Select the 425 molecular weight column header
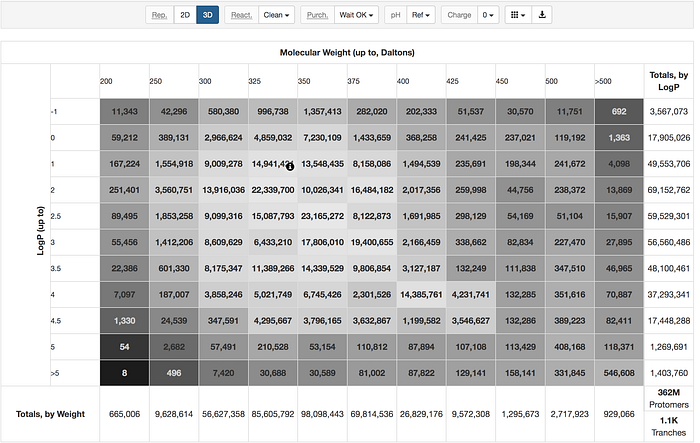The width and height of the screenshot is (700, 443). click(x=471, y=81)
